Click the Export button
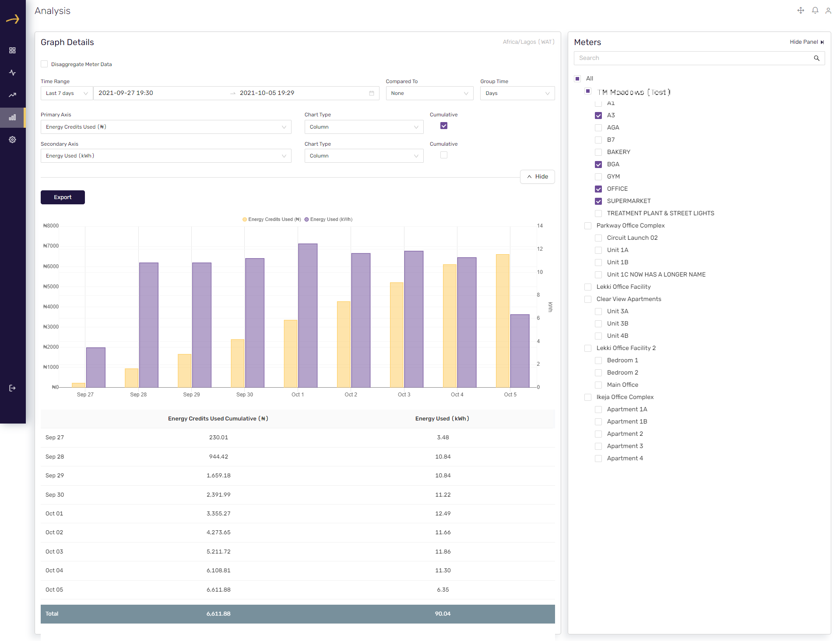Screen dimensions: 840x641 pyautogui.click(x=63, y=197)
